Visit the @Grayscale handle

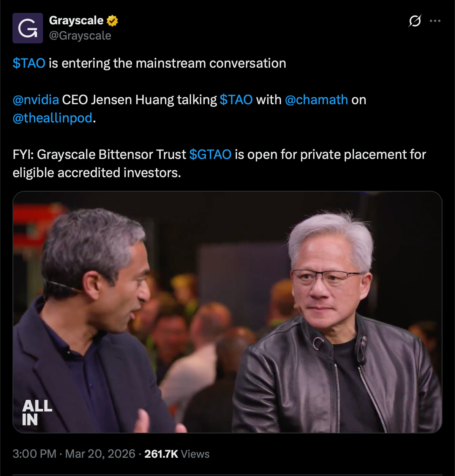(80, 36)
